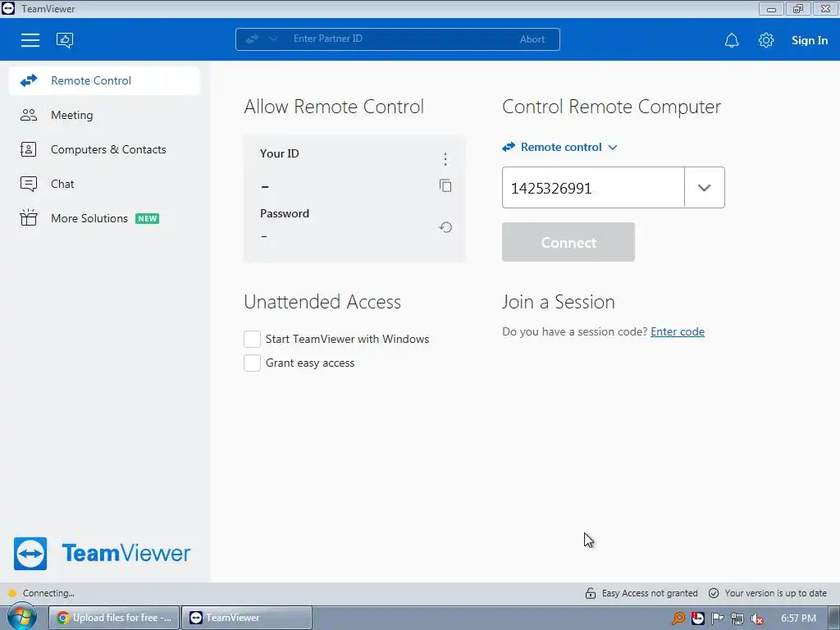The width and height of the screenshot is (840, 630).
Task: Click the Enter Partner ID field in header
Action: point(396,39)
